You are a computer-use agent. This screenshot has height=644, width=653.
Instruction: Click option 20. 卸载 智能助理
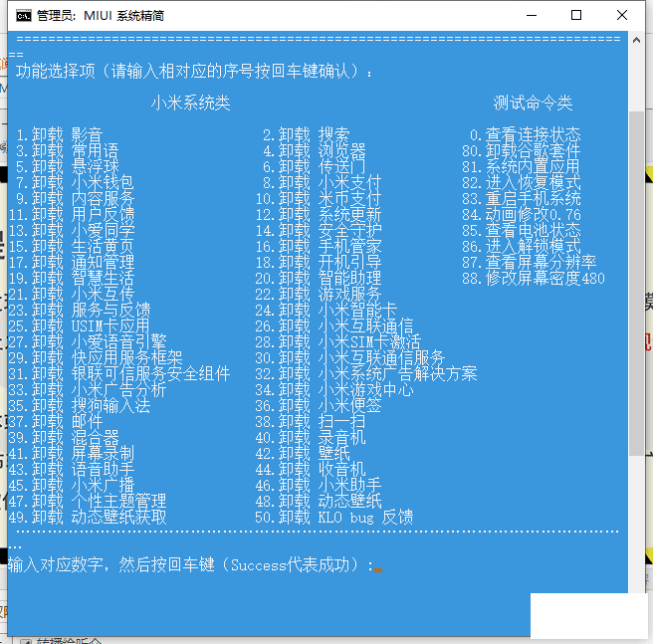tap(319, 279)
